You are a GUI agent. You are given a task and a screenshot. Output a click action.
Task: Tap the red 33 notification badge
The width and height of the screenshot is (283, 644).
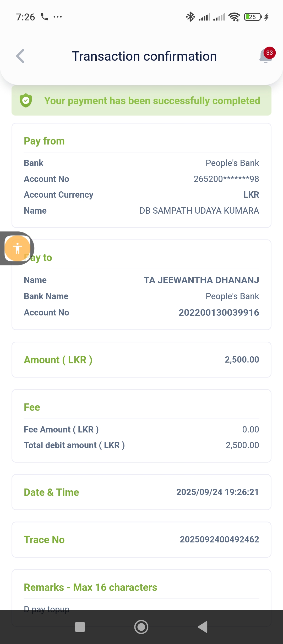(x=269, y=53)
